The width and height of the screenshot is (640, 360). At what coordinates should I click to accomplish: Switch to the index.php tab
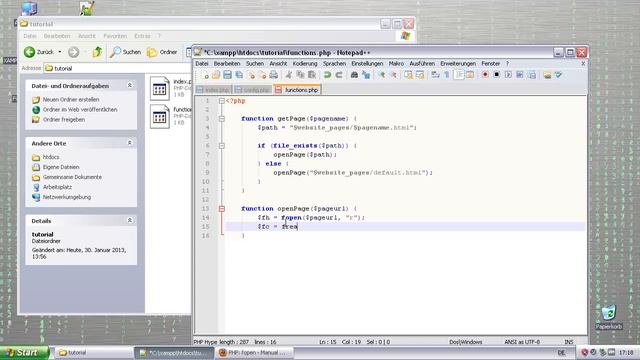[213, 90]
